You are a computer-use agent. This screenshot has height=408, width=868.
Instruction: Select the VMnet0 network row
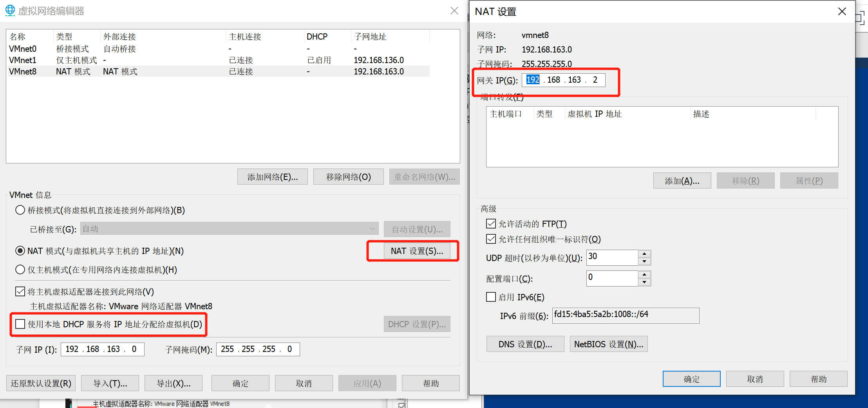click(x=218, y=49)
